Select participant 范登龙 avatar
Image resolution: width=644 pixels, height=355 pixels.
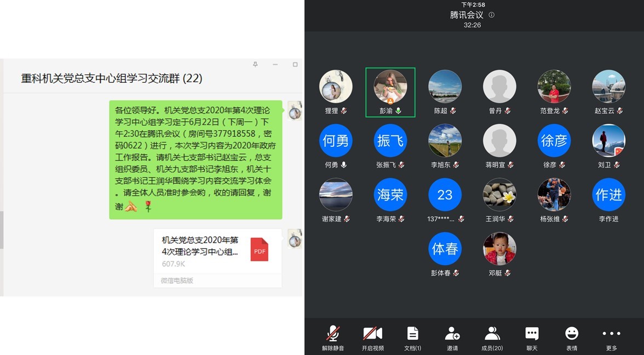click(x=554, y=87)
